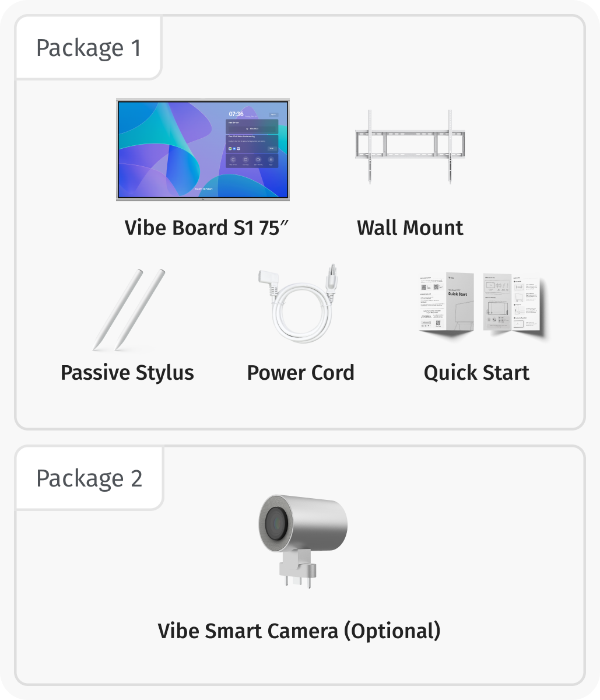Select the Wall Mount bracket image
This screenshot has height=700, width=600.
[410, 146]
